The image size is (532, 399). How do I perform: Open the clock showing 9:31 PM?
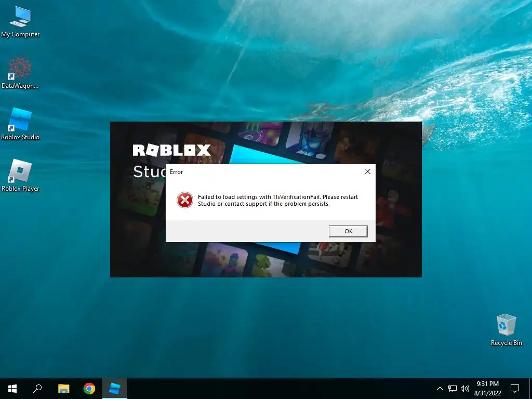[487, 389]
